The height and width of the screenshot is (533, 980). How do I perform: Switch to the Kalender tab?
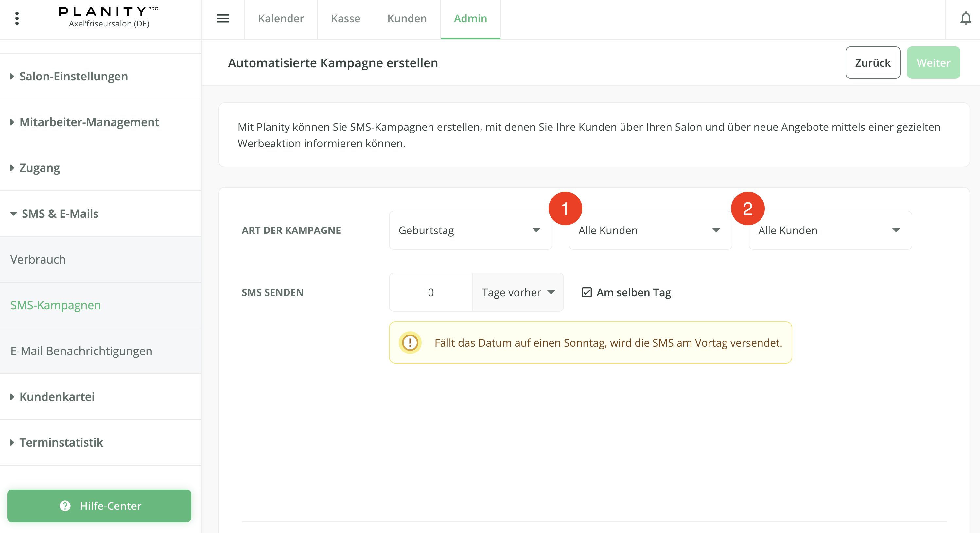(281, 18)
